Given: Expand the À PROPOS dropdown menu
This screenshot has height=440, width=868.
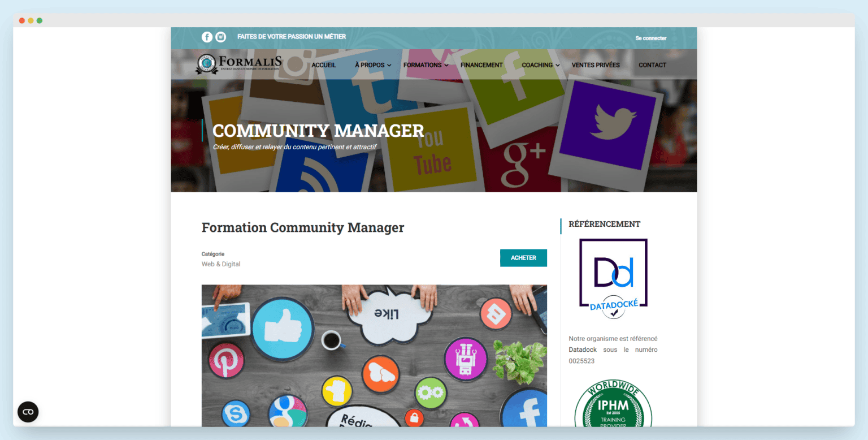Looking at the screenshot, I should 370,64.
